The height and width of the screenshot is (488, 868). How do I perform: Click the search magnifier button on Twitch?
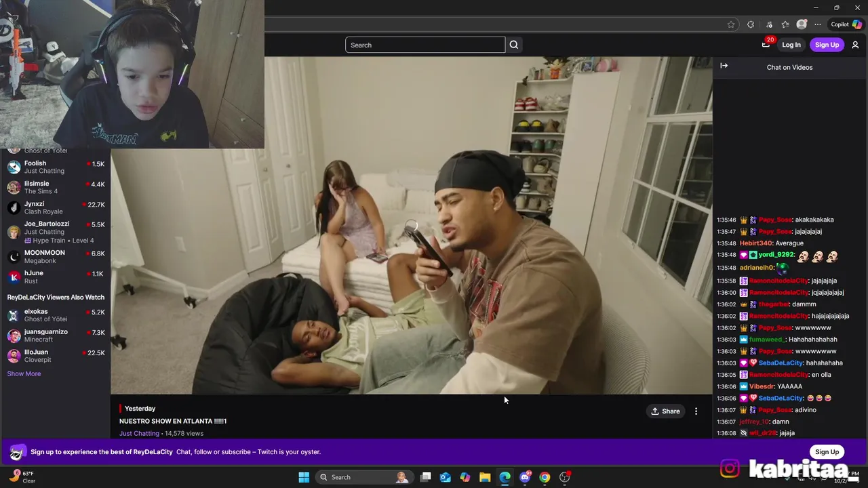514,45
